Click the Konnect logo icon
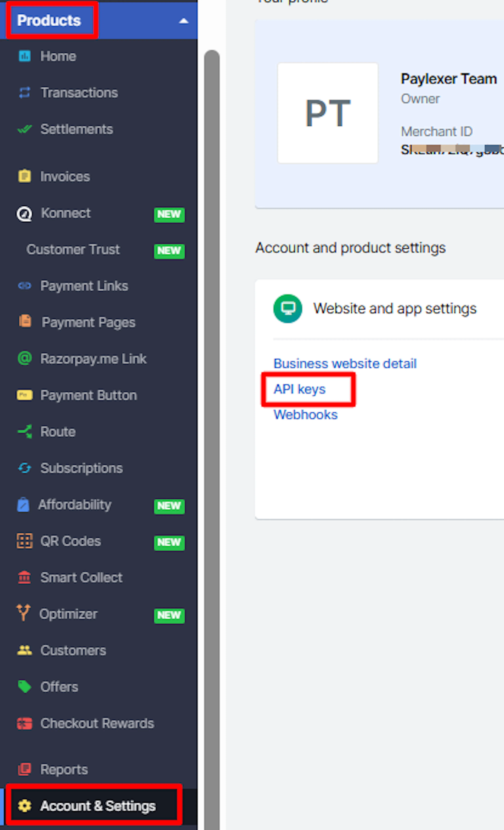504x830 pixels. tap(24, 214)
